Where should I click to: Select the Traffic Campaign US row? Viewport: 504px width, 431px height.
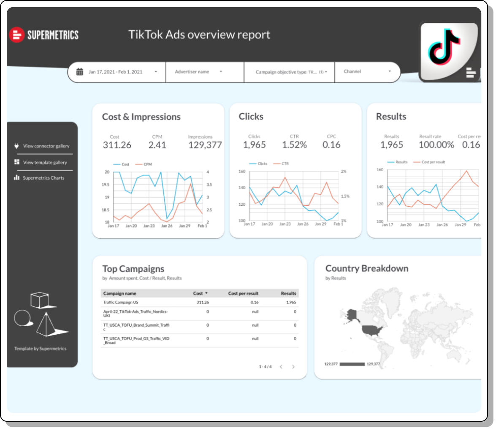pyautogui.click(x=121, y=303)
